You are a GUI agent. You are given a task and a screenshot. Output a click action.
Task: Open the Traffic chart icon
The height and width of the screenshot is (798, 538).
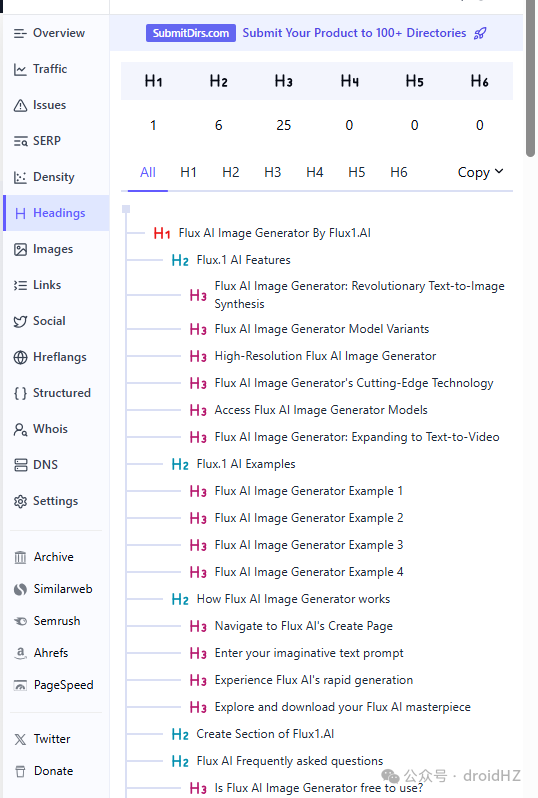point(20,69)
